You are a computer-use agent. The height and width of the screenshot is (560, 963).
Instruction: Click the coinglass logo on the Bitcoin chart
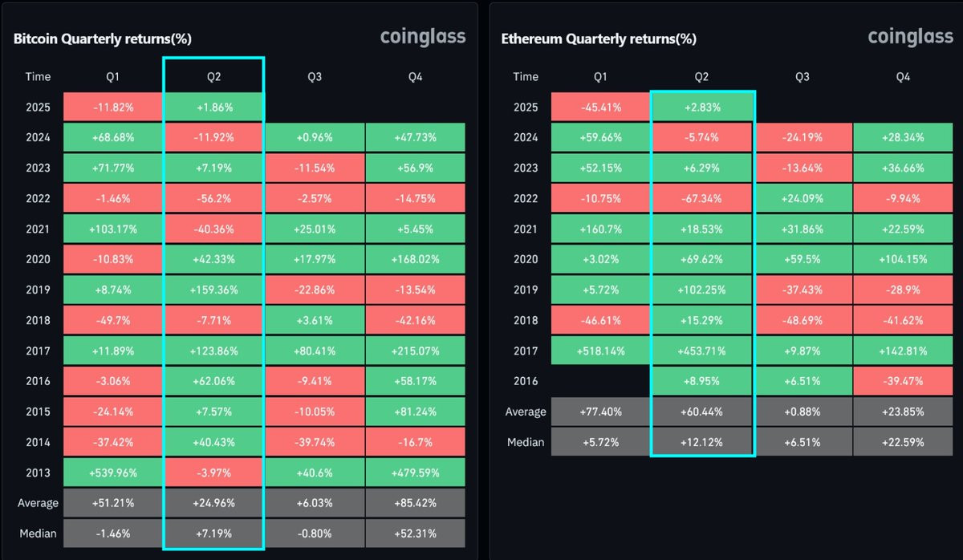coord(421,38)
